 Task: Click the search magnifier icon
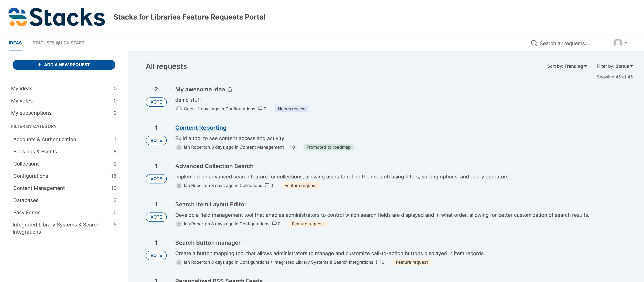coord(534,43)
